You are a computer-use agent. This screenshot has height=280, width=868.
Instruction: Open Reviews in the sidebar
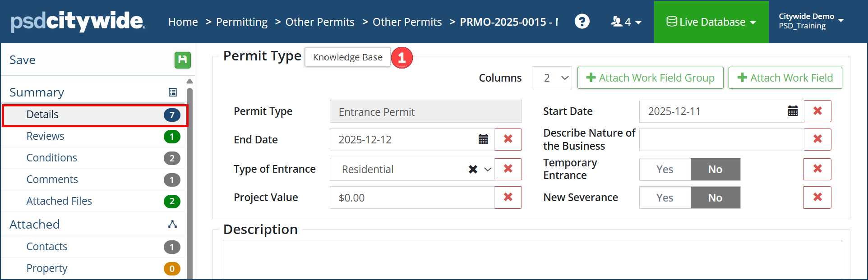[46, 136]
